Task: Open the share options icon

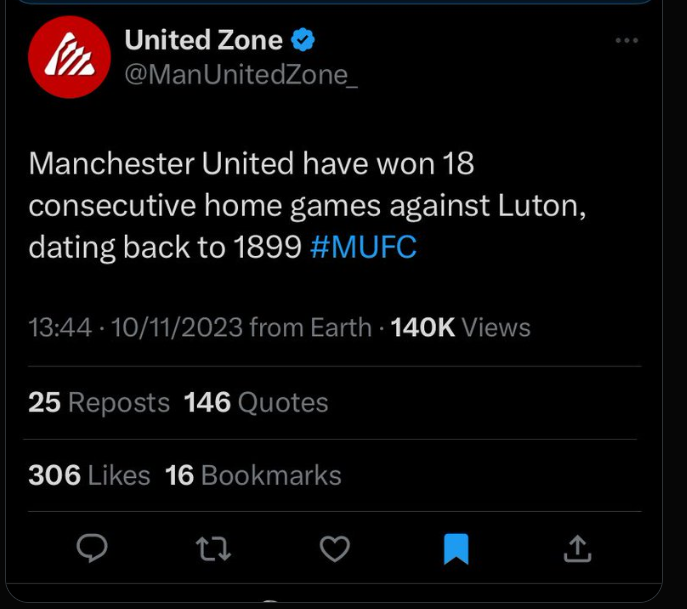Action: [578, 547]
